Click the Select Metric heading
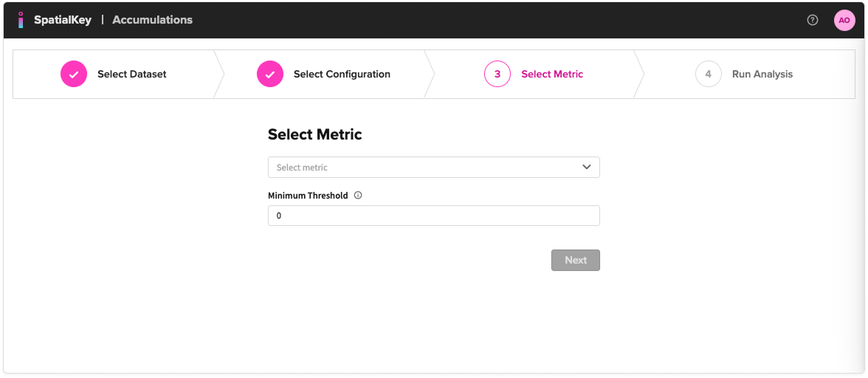 pos(315,134)
